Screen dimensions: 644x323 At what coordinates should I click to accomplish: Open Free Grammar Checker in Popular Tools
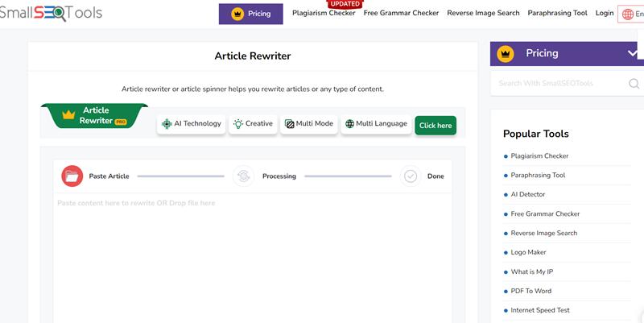pos(546,213)
